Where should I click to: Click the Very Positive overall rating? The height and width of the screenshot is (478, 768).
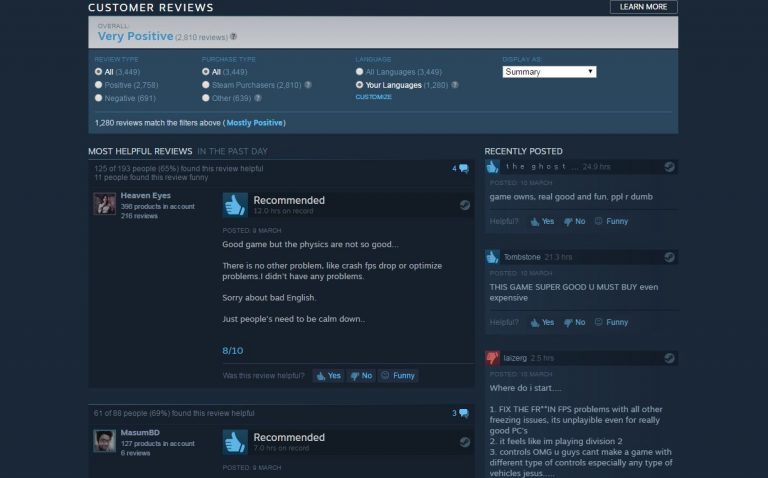136,36
